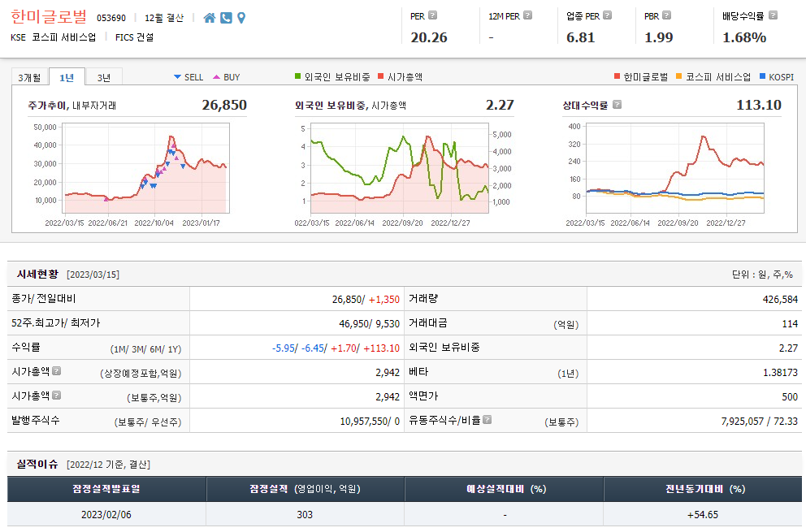
Task: Switch chart period to 3개월 tab
Action: (x=29, y=78)
